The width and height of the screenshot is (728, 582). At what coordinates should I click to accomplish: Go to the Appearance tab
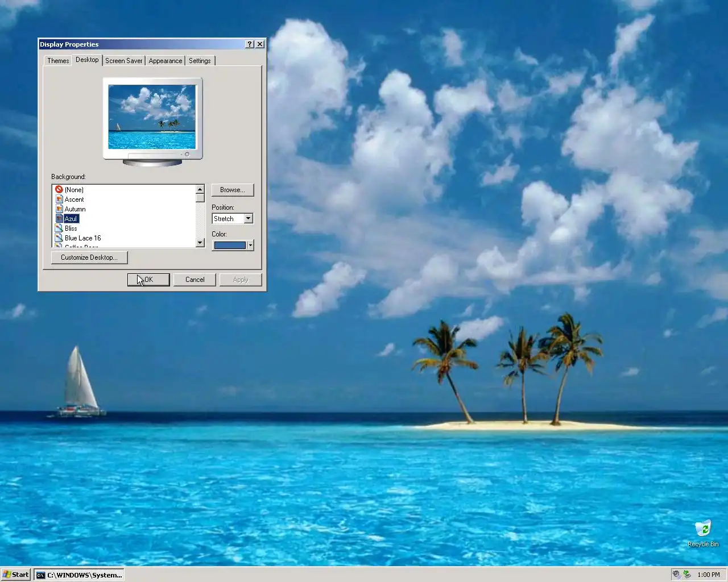pos(166,61)
